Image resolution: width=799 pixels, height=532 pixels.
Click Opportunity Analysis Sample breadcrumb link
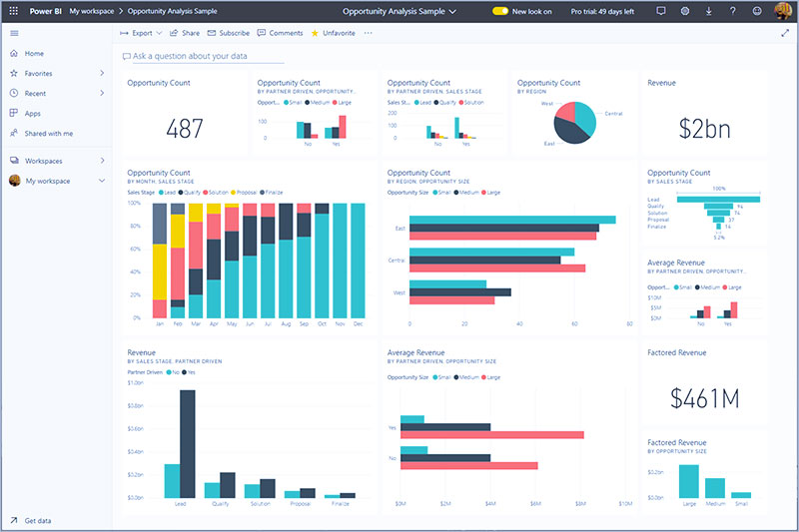click(172, 11)
